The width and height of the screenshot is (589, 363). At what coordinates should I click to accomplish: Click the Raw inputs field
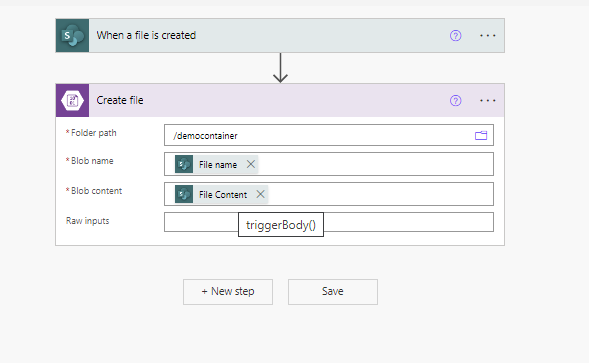(x=329, y=222)
